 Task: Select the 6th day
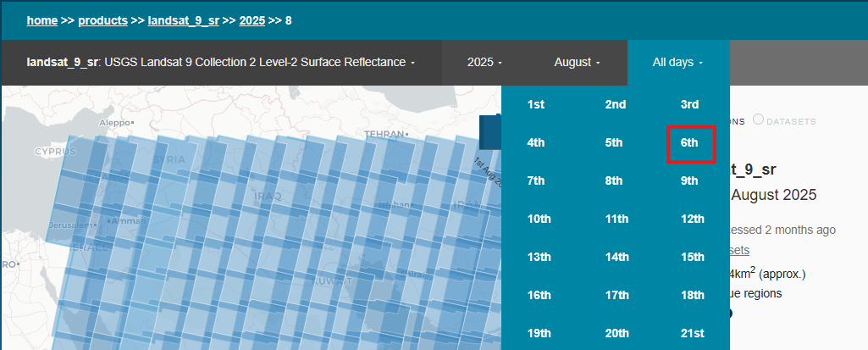690,143
